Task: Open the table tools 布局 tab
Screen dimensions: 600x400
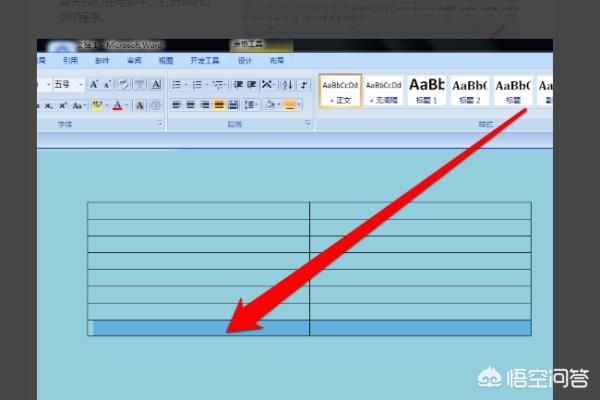Action: pyautogui.click(x=277, y=60)
